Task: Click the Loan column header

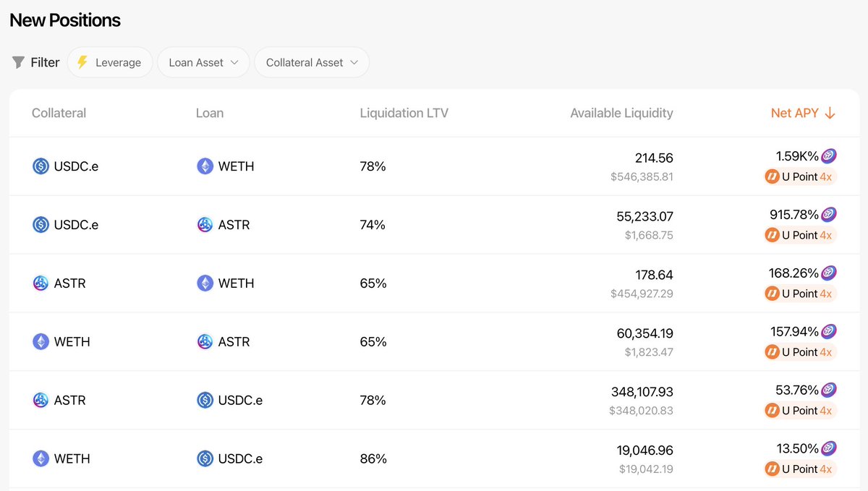Action: tap(210, 114)
